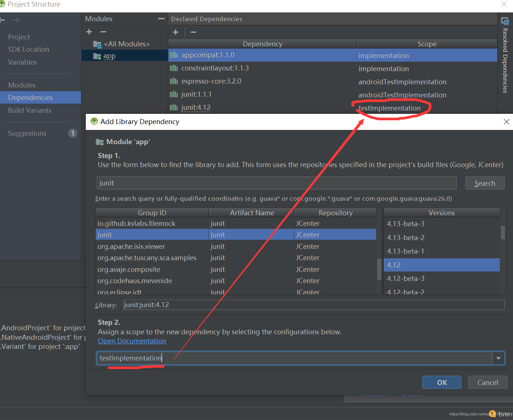Click the testImplementation scope input field

point(294,358)
